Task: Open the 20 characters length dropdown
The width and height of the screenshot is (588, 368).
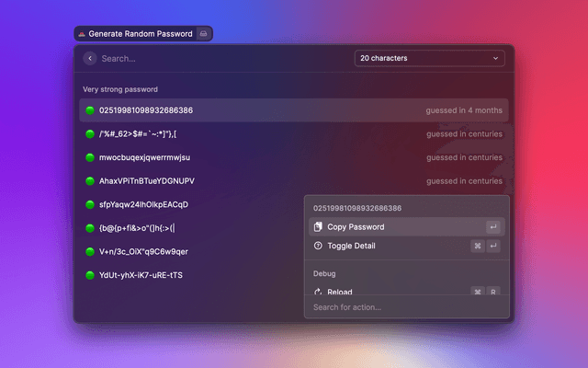Action: click(428, 58)
